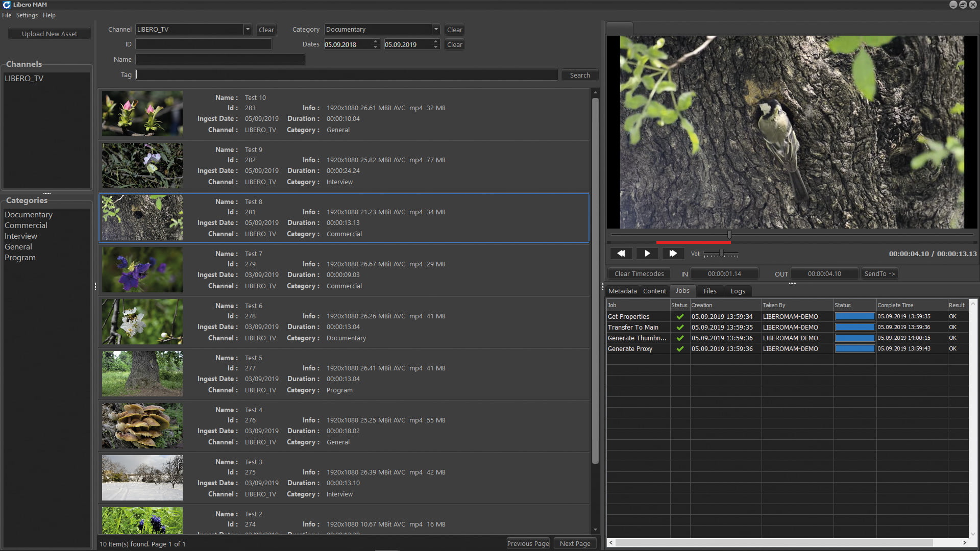The image size is (980, 551).
Task: Open the SendTo menu button
Action: 879,274
